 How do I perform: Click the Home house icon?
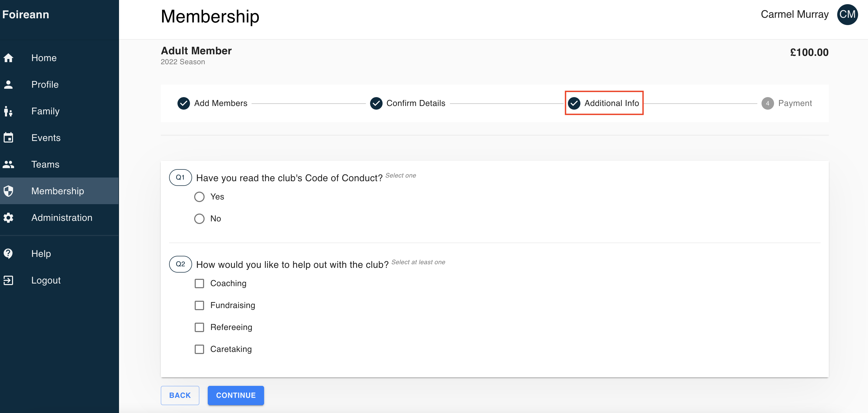pos(8,58)
